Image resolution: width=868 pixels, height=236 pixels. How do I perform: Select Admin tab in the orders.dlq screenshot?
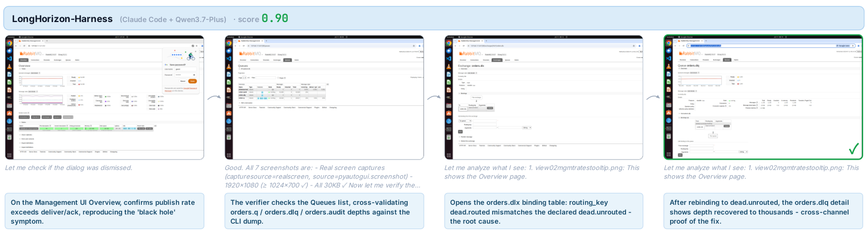tap(736, 60)
